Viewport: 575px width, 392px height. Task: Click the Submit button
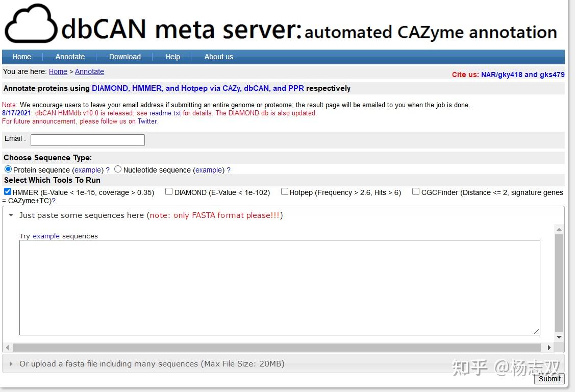coord(549,379)
